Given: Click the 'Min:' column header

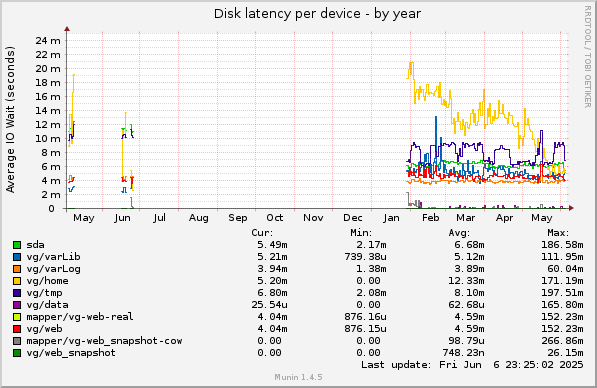Looking at the screenshot, I should (x=361, y=233).
